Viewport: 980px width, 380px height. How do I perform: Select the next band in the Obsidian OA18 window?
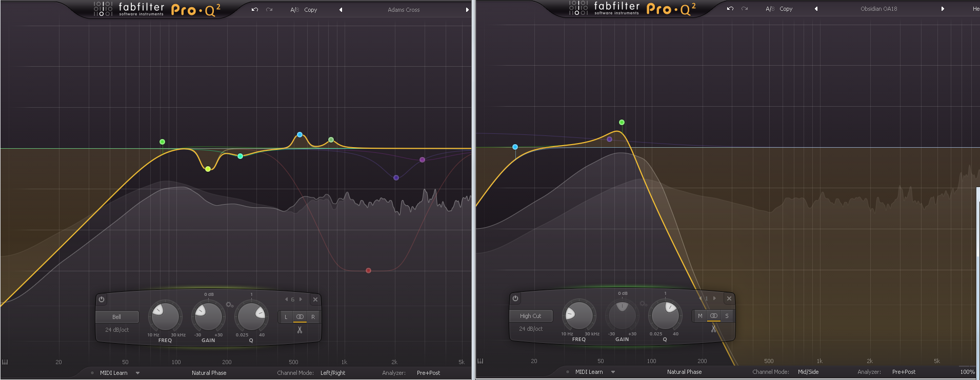714,298
